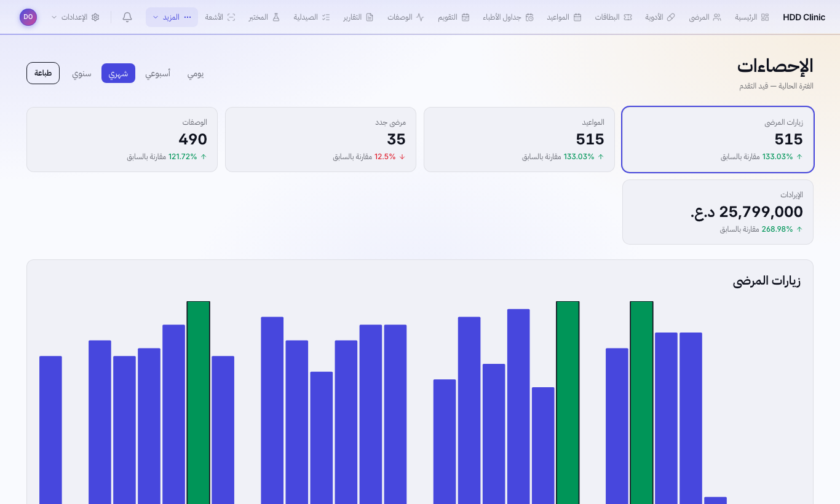The width and height of the screenshot is (840, 504).
Task: Go to المرضى patients page
Action: tap(705, 17)
